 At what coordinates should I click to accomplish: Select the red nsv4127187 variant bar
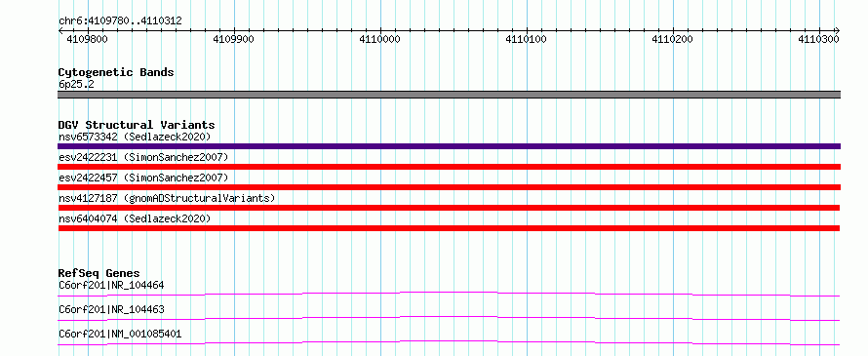(449, 208)
